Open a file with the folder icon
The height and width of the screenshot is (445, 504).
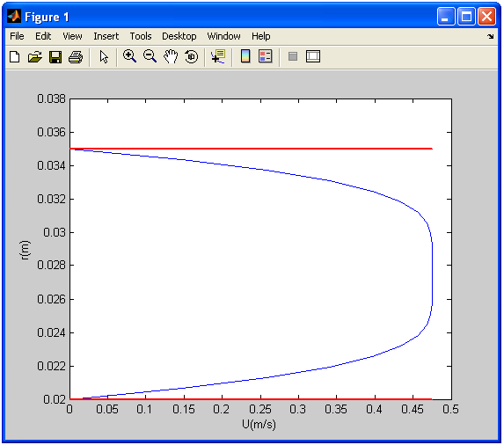coord(34,57)
